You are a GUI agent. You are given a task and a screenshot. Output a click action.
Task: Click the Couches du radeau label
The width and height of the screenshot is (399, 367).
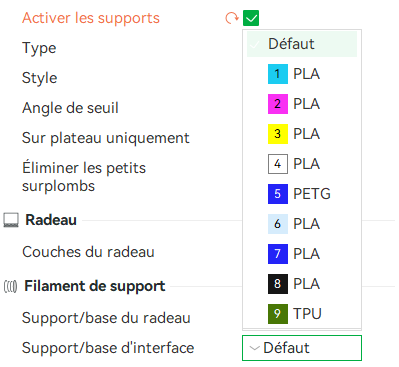coord(88,252)
